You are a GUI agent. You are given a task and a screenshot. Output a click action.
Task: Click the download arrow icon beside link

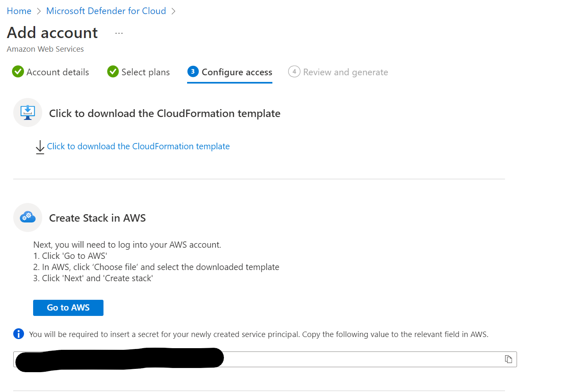[40, 147]
